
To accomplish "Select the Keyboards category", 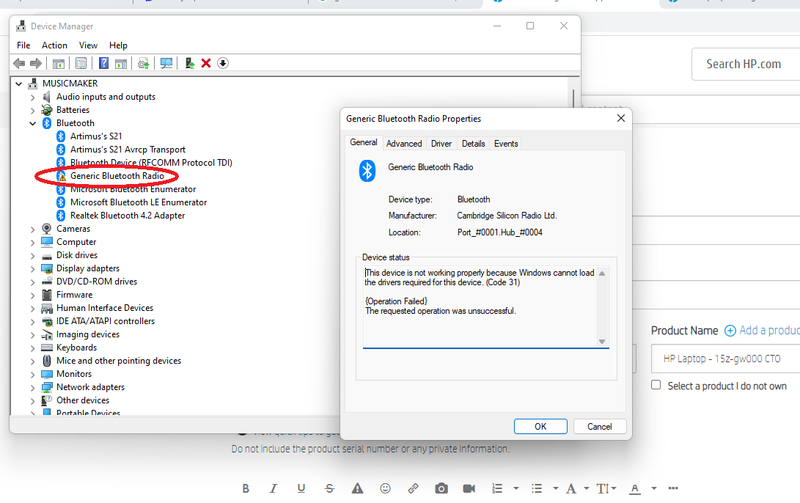I will (x=76, y=348).
